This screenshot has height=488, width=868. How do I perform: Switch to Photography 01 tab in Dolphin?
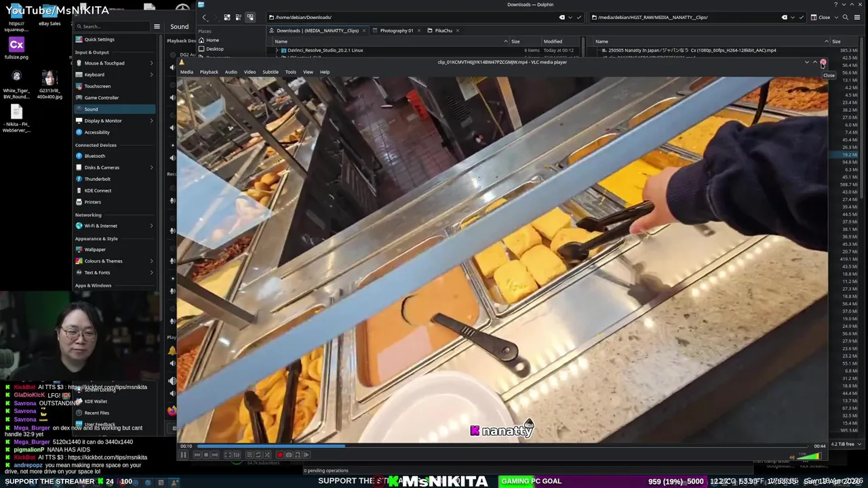coord(397,30)
